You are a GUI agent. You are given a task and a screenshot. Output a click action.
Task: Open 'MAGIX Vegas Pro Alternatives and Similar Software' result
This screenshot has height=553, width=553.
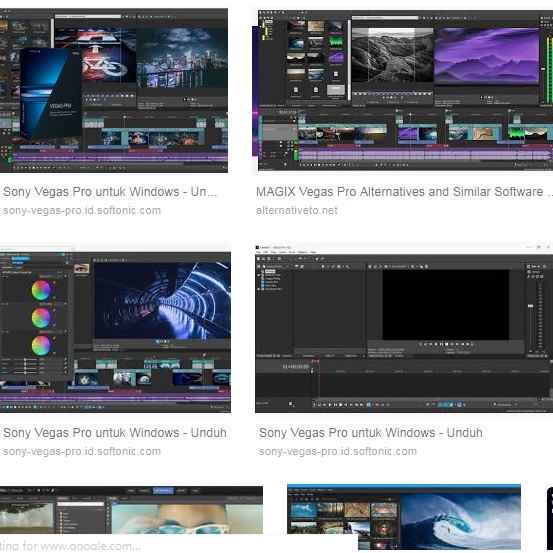[404, 192]
